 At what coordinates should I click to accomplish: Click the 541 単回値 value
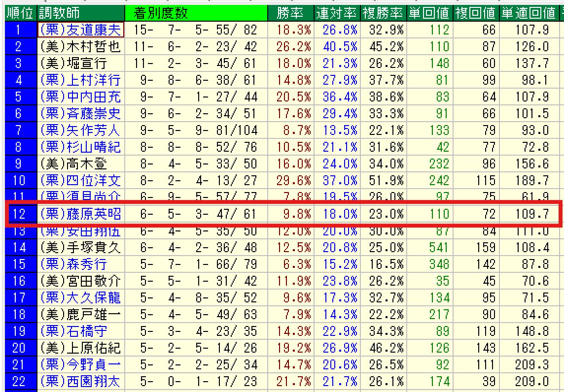438,247
